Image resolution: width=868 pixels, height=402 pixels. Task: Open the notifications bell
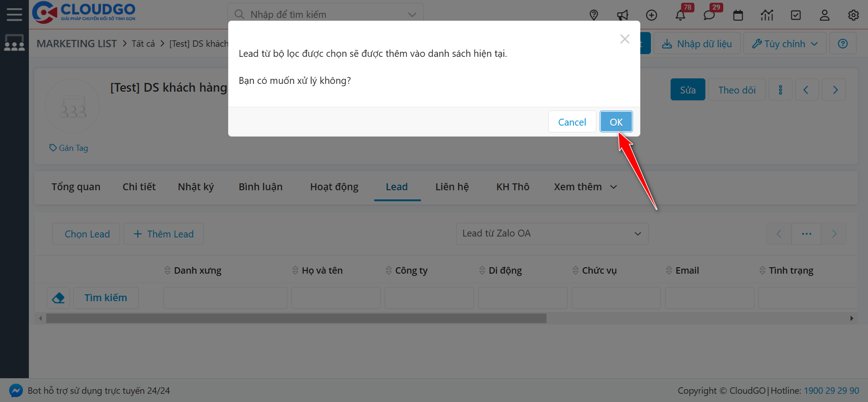[x=680, y=16]
